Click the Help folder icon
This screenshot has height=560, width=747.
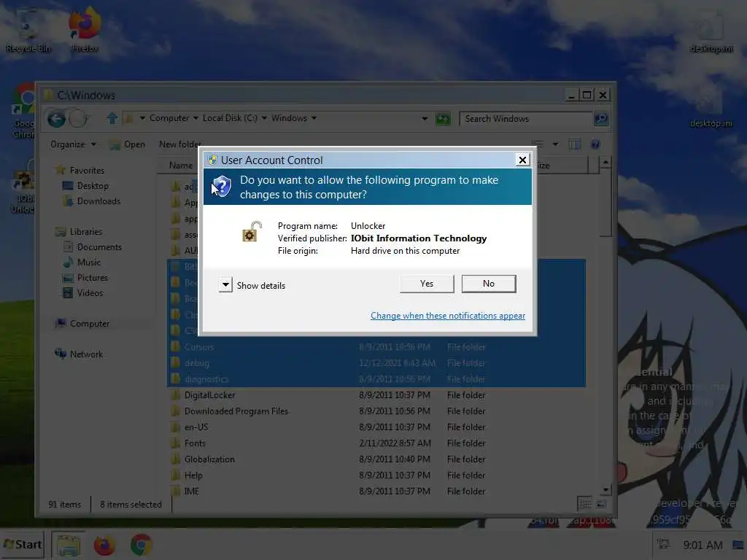pyautogui.click(x=176, y=475)
